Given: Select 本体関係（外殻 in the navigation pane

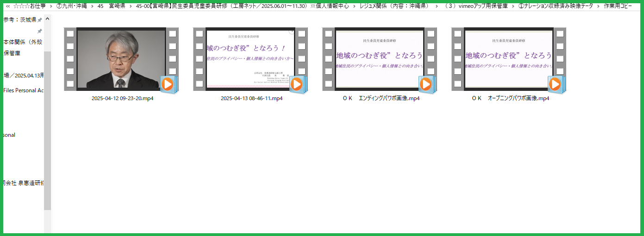Looking at the screenshot, I should (x=23, y=42).
